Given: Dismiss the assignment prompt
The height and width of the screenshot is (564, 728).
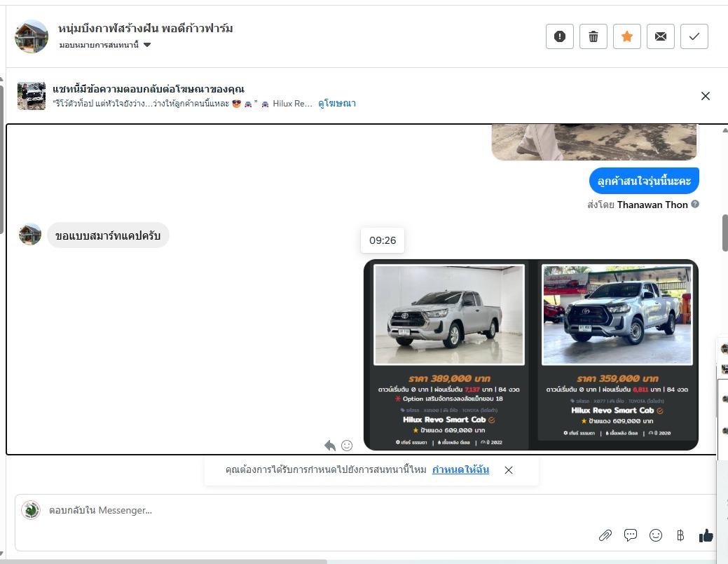Looking at the screenshot, I should tap(509, 470).
